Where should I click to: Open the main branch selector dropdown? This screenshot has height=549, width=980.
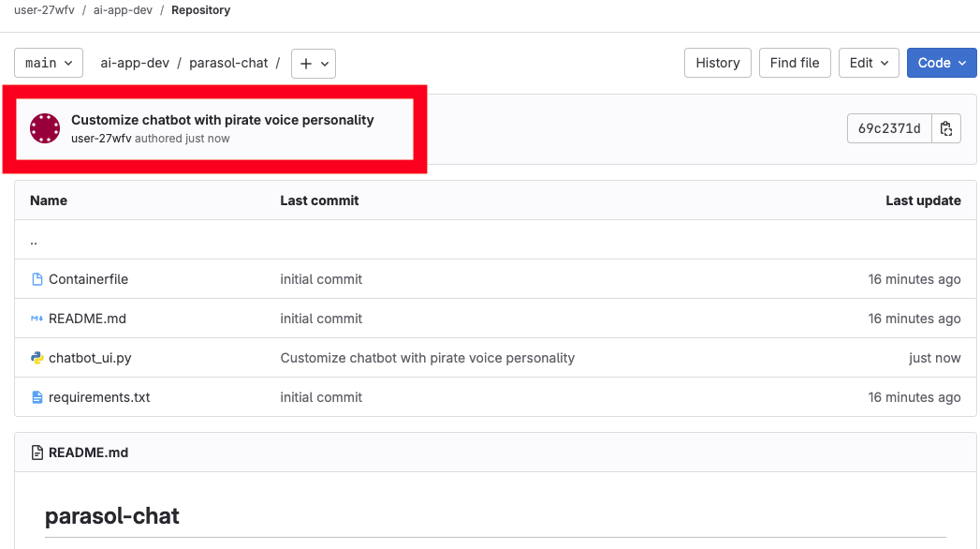click(x=49, y=63)
